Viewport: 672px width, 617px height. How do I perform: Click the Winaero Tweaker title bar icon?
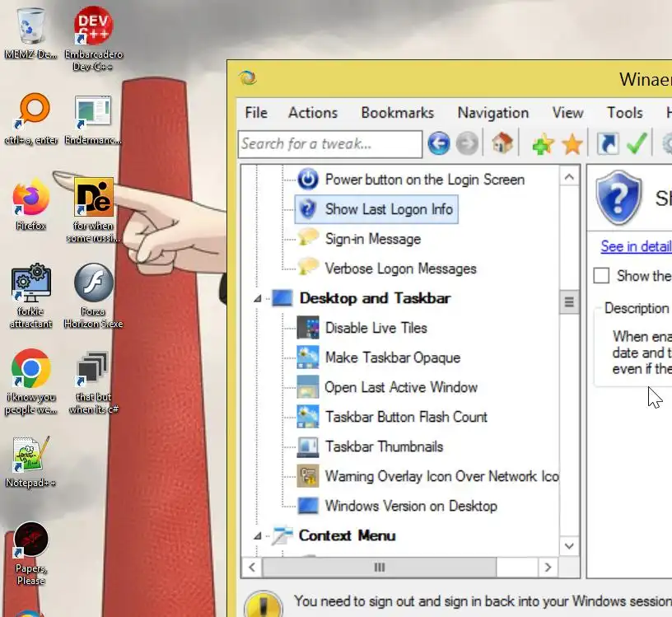248,78
